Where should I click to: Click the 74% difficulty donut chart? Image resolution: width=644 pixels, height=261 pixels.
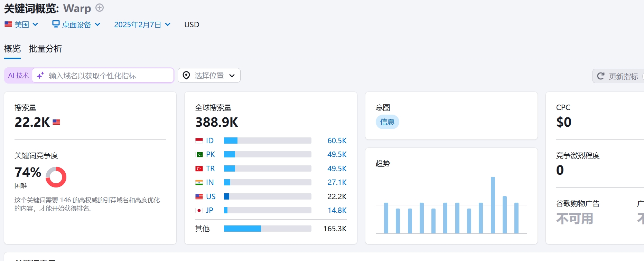coord(56,177)
